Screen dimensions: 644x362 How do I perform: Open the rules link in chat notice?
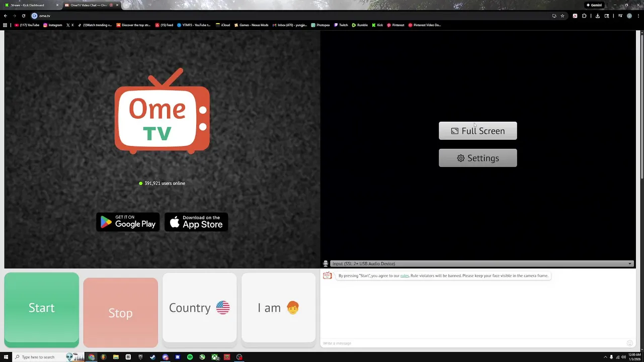click(x=405, y=276)
